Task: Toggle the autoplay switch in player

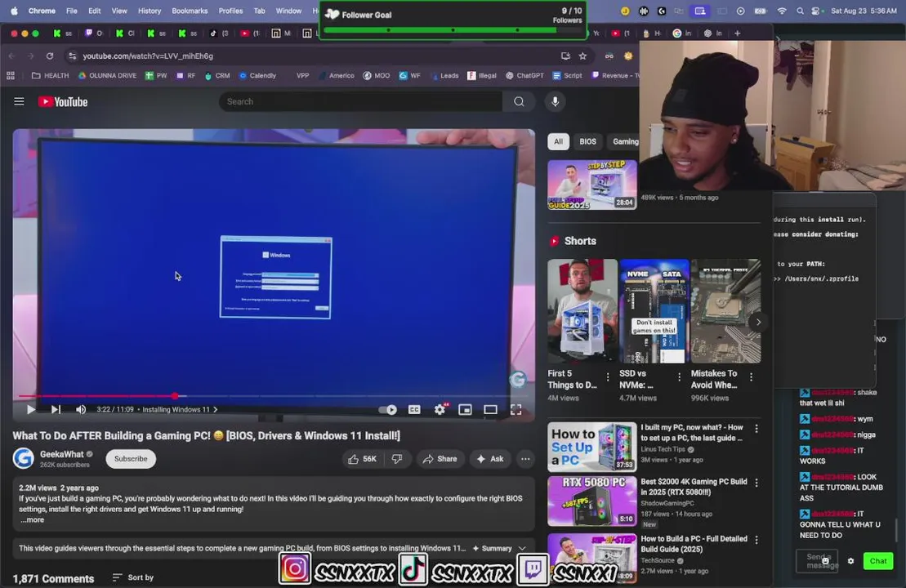Action: tap(388, 409)
